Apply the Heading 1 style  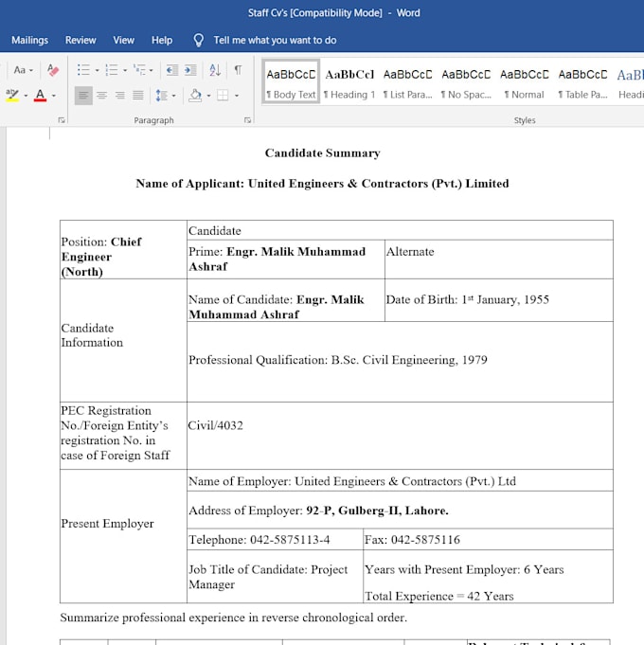pos(349,81)
